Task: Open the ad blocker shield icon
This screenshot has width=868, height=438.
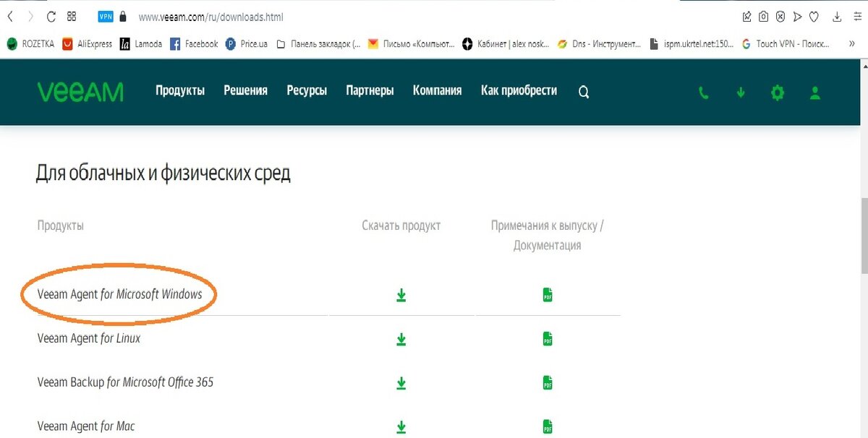Action: [780, 16]
